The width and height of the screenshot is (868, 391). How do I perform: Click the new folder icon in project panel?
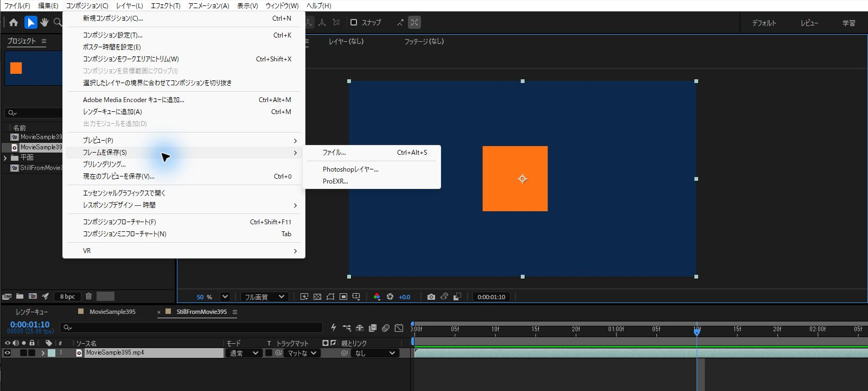20,296
